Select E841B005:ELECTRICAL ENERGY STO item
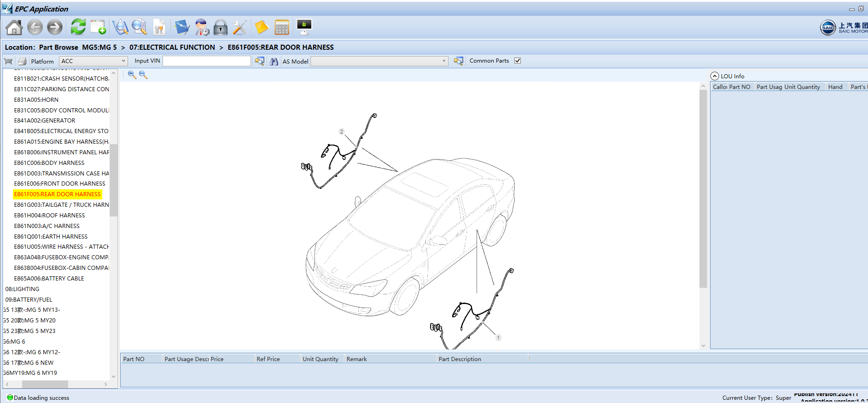868x403 pixels. point(61,131)
